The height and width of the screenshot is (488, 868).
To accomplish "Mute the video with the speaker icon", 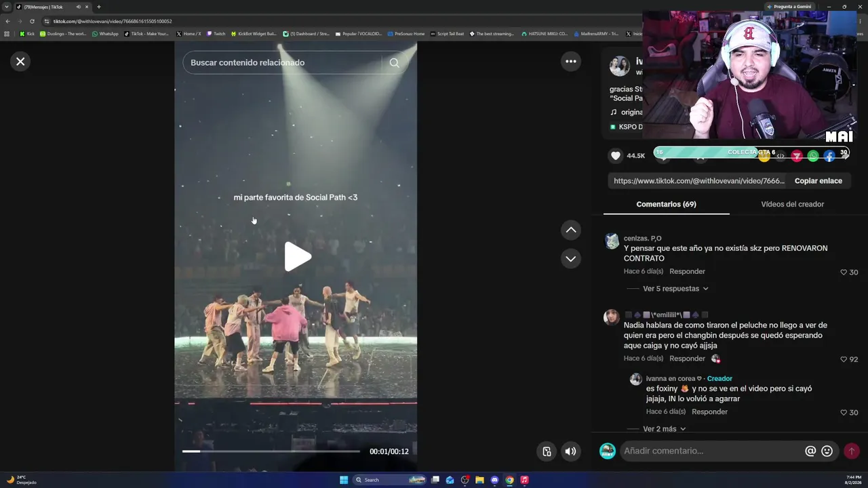I will (571, 451).
